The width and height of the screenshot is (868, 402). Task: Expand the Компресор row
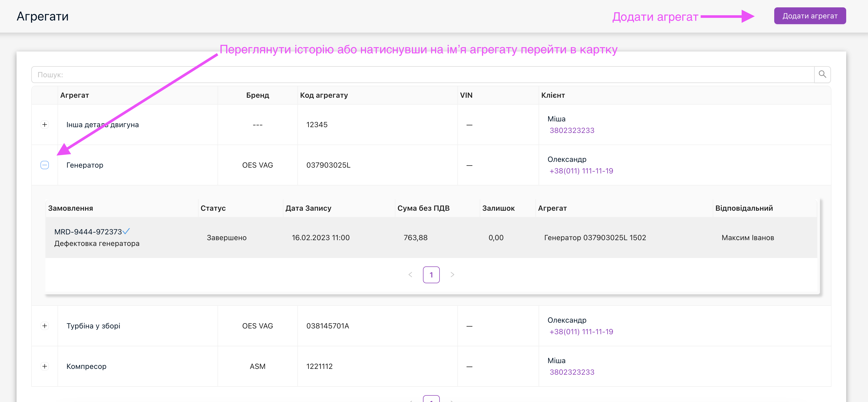tap(44, 366)
